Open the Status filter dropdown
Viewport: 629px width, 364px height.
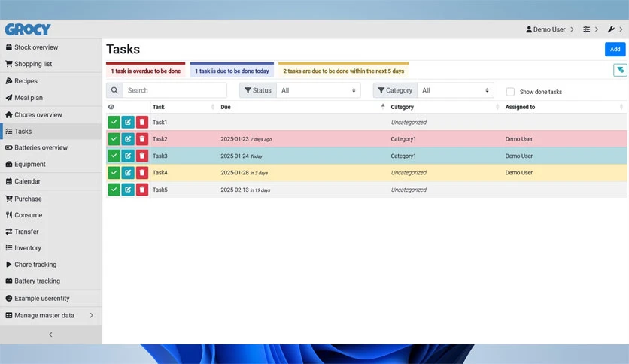coord(318,90)
